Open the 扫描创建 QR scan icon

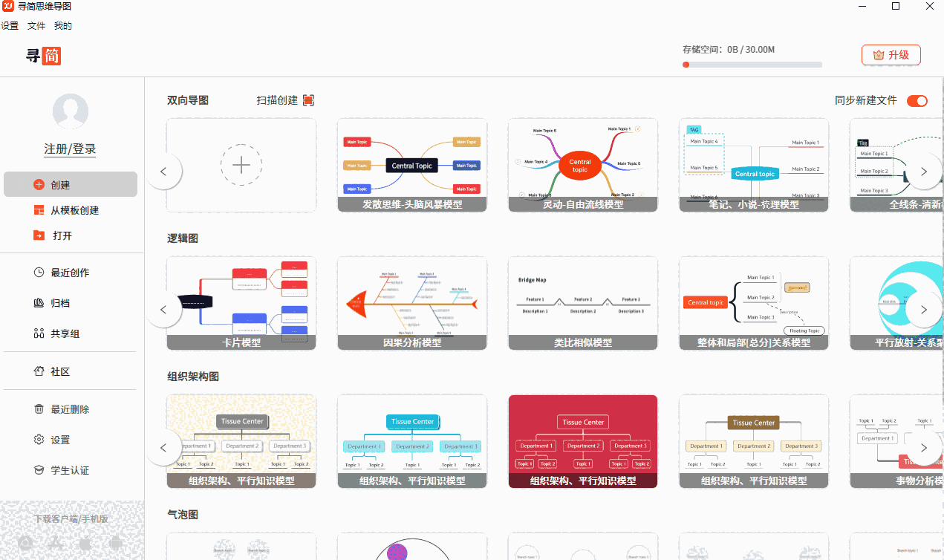[307, 99]
